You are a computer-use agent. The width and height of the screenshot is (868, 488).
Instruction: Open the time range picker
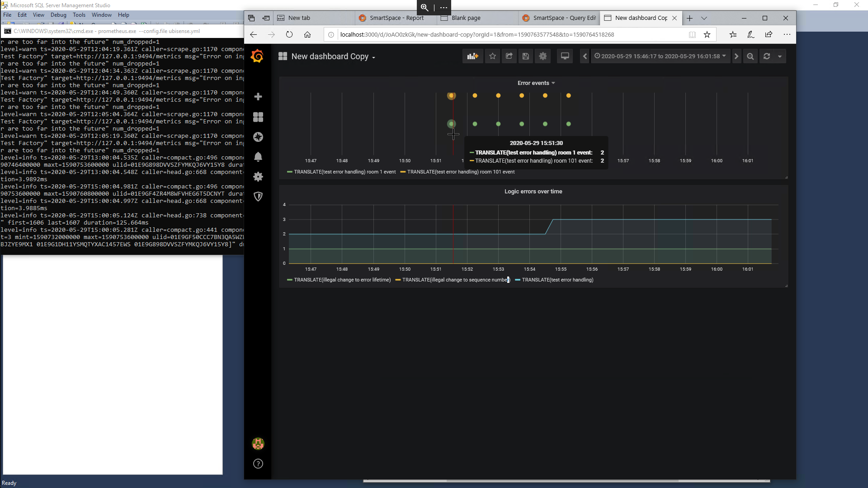tap(660, 56)
